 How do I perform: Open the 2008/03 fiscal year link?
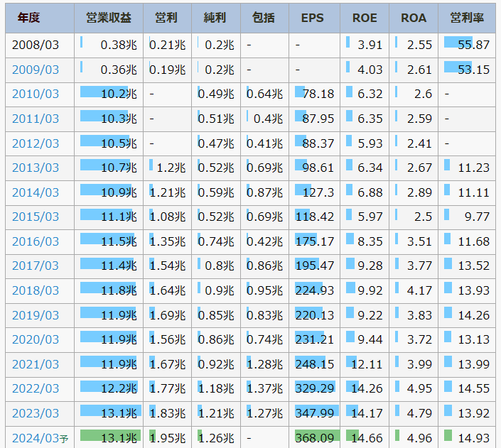[36, 44]
